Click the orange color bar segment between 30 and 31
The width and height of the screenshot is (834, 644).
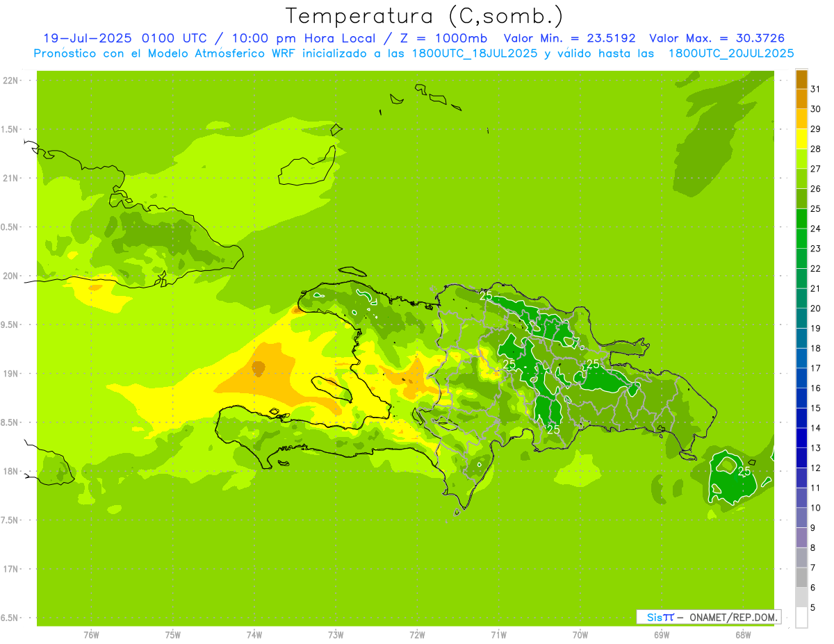[x=801, y=99]
